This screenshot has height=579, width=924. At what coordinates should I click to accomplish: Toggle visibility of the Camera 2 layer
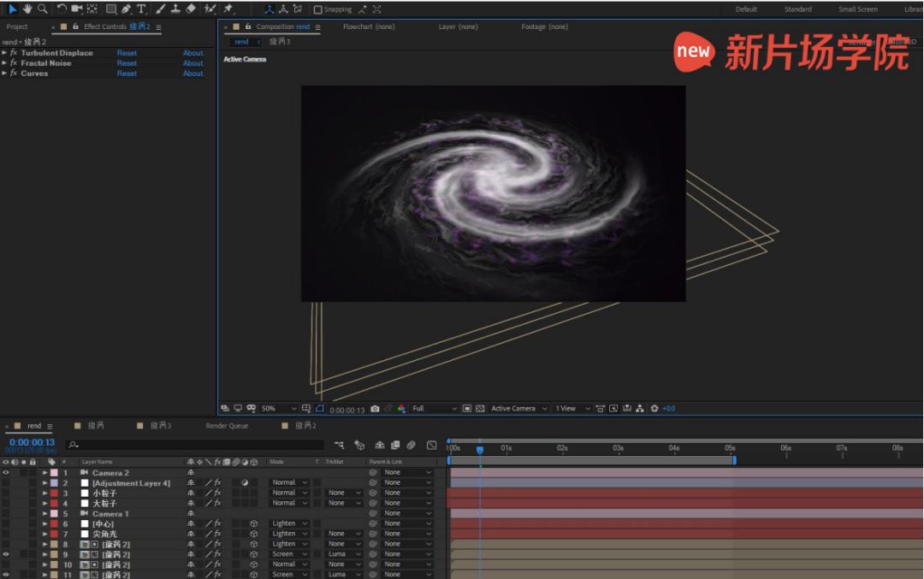6,472
